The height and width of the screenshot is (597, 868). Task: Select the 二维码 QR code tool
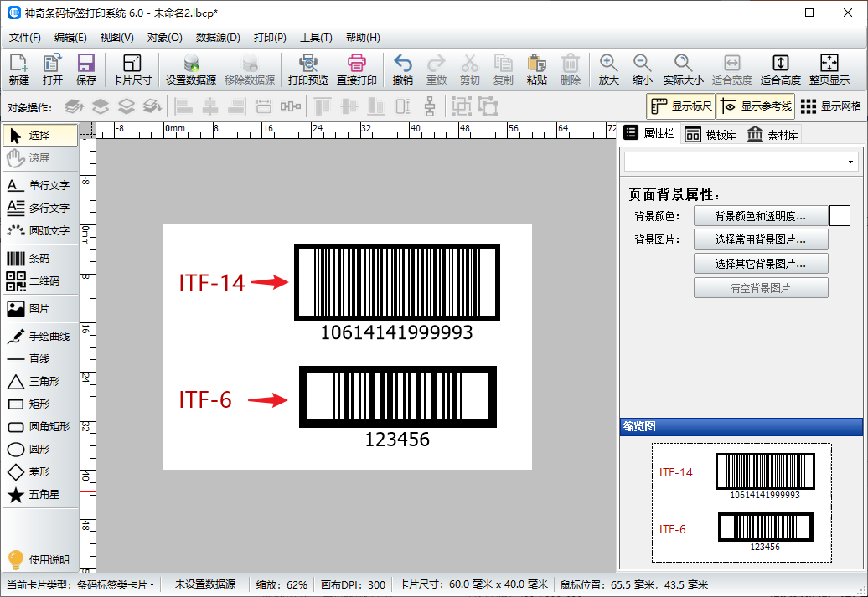39,283
